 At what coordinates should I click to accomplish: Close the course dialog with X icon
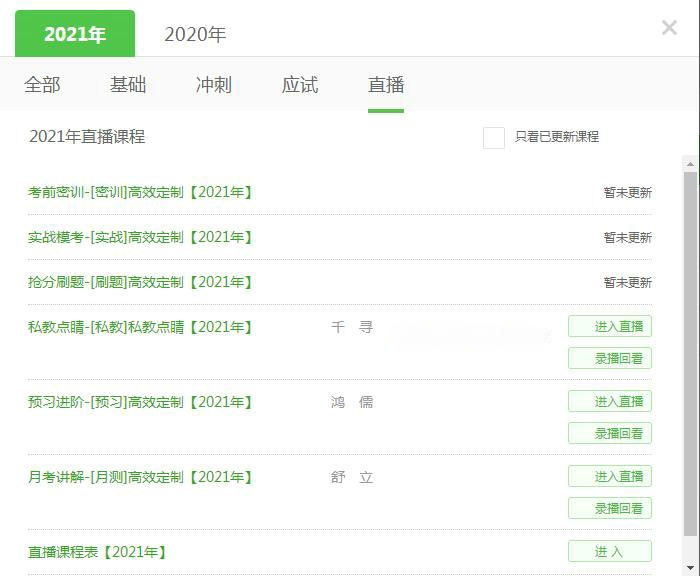pyautogui.click(x=669, y=28)
